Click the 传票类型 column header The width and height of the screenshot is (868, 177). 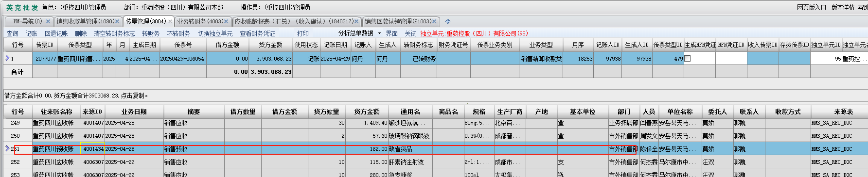[80, 45]
